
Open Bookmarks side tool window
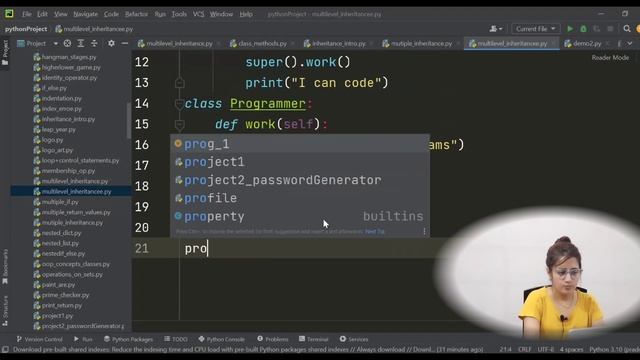(5, 267)
